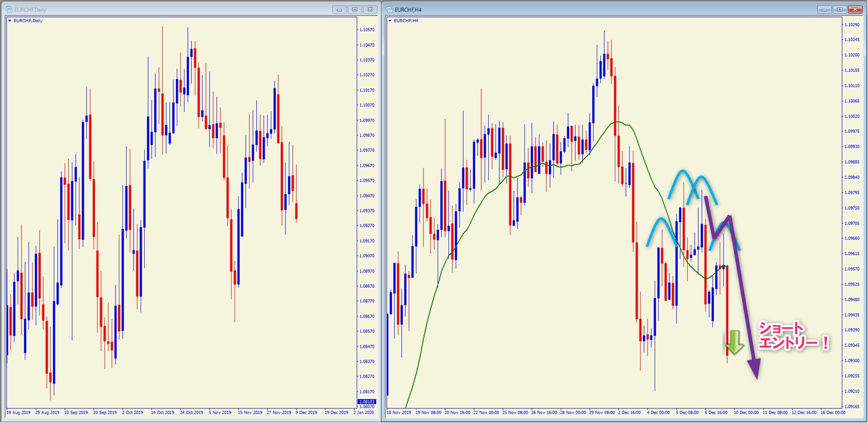Viewport: 868px width, 423px height.
Task: Click the 6 Dec 16:00 time label
Action: point(716,413)
